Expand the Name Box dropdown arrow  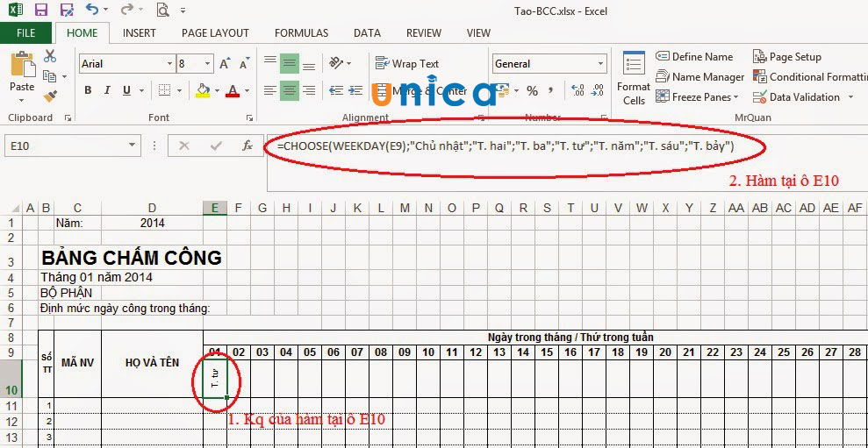coord(132,146)
